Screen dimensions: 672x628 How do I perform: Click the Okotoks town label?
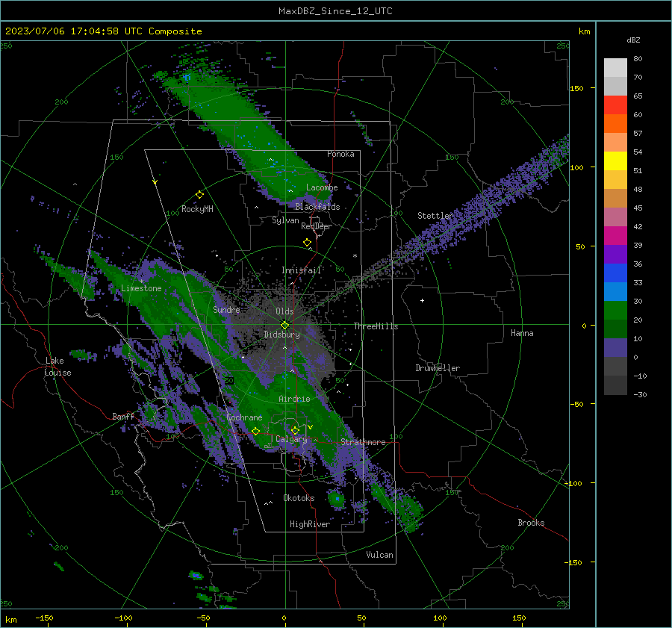pyautogui.click(x=299, y=498)
